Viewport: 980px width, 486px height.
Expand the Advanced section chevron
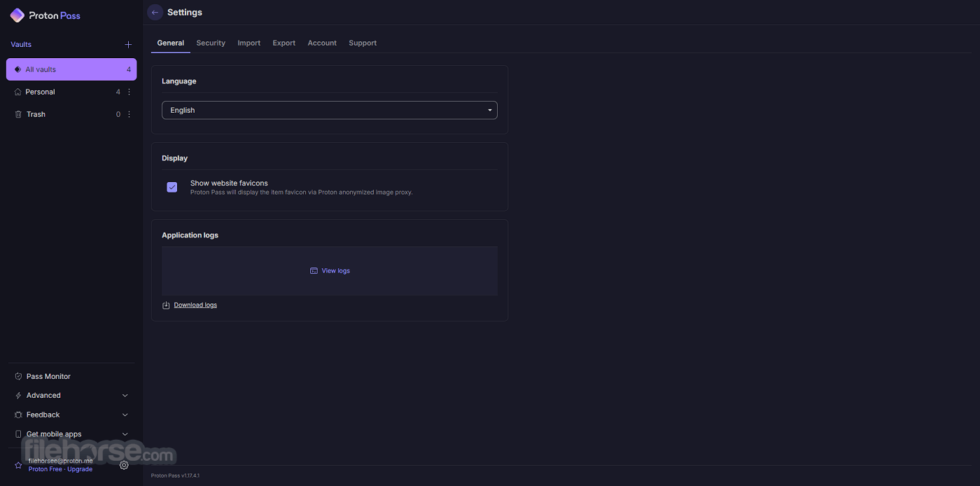(125, 396)
